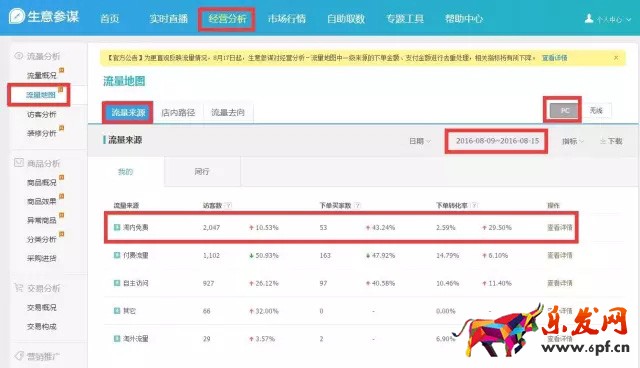Open 采购进货 in the sidebar
640x368 pixels.
click(42, 258)
